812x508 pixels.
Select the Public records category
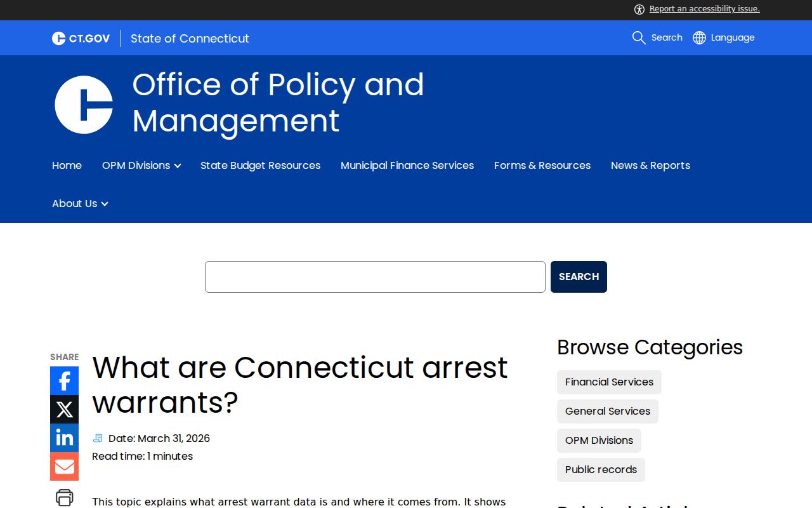[x=601, y=470]
